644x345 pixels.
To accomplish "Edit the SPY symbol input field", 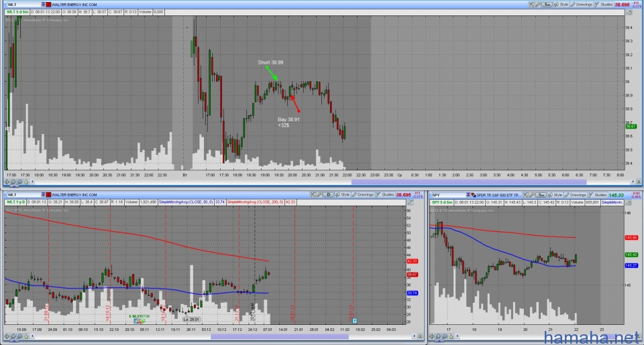I will pos(449,195).
